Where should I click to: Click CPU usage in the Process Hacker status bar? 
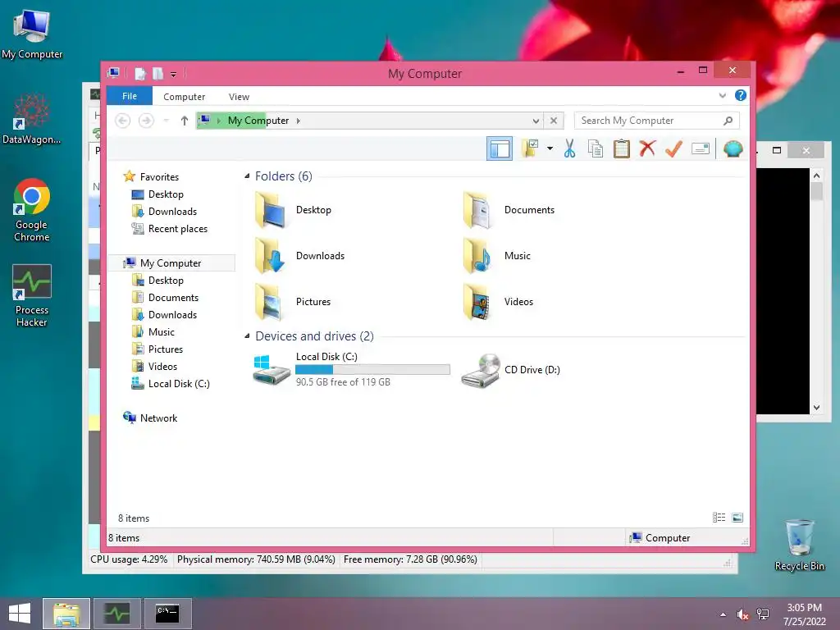(129, 559)
